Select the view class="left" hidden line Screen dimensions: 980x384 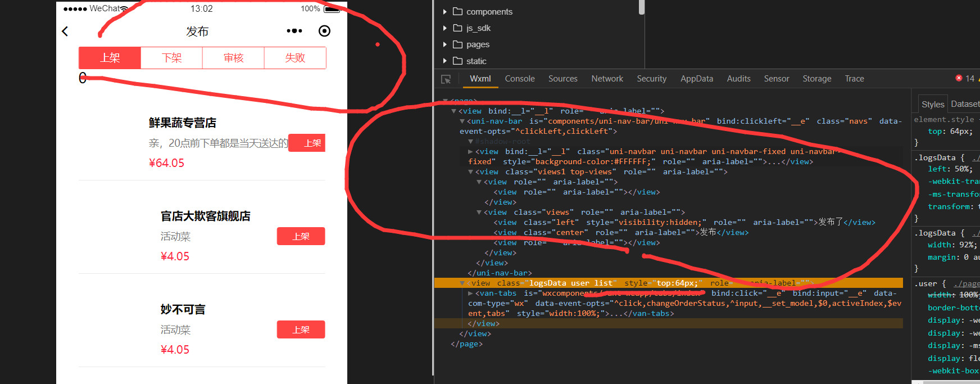(x=684, y=223)
